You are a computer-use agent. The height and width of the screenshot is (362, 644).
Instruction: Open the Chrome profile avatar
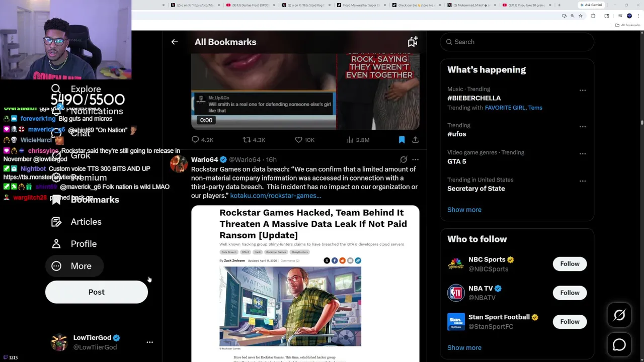[x=629, y=16]
